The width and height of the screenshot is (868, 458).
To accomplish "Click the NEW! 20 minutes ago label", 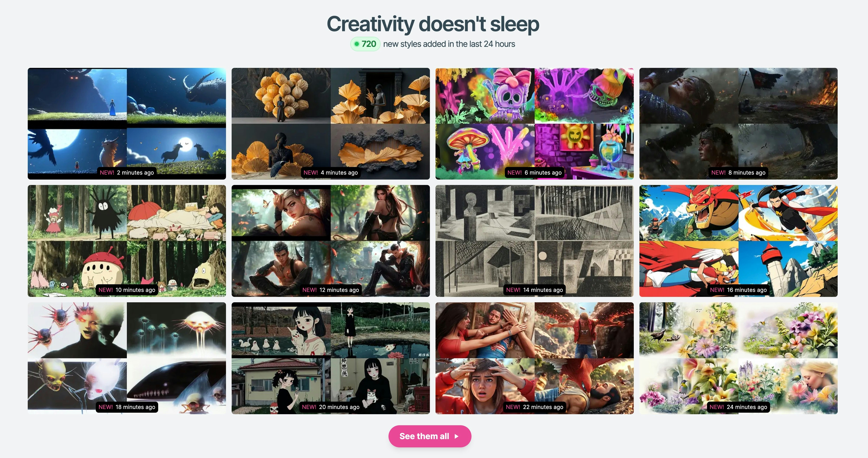I will click(x=331, y=407).
